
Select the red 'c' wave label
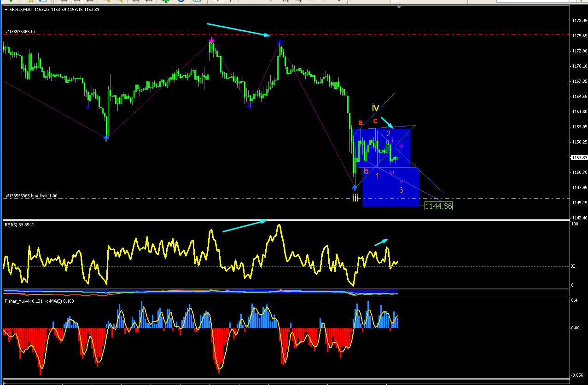375,121
